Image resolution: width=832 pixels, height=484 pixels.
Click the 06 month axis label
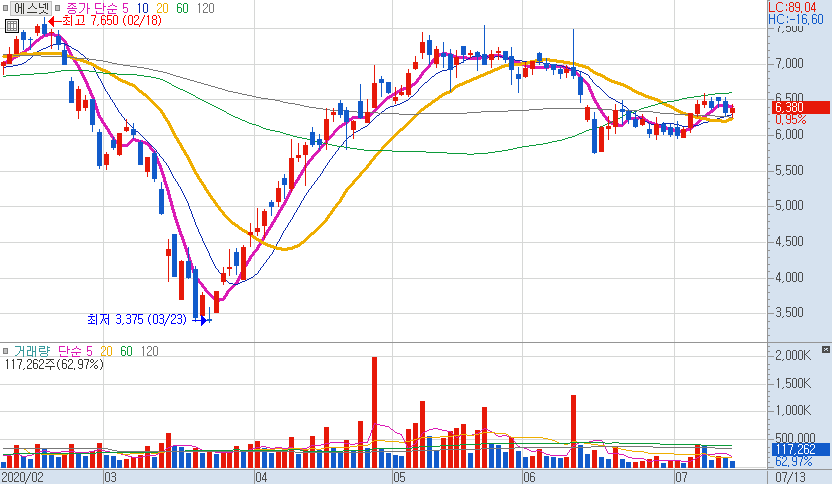click(529, 477)
